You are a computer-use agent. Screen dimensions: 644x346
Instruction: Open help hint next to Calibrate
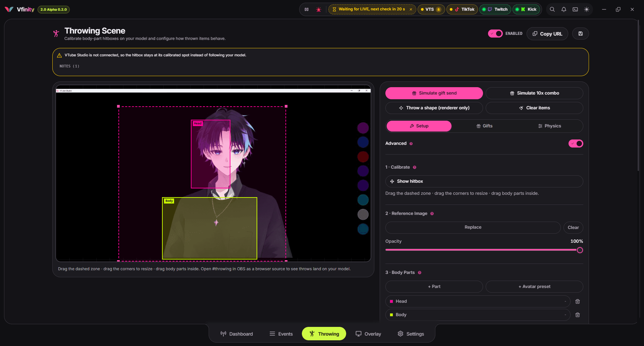(415, 167)
